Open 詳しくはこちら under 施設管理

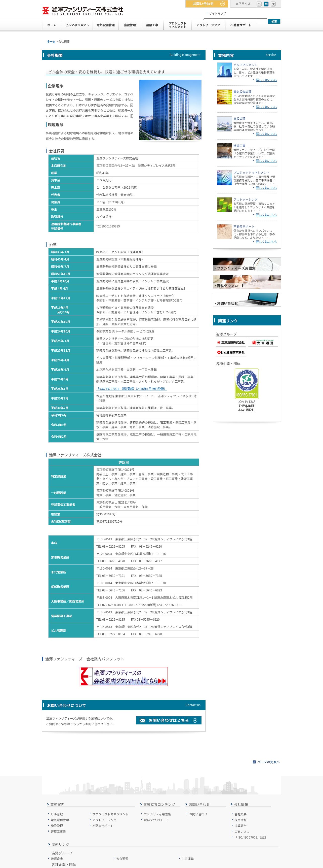[x=266, y=134]
